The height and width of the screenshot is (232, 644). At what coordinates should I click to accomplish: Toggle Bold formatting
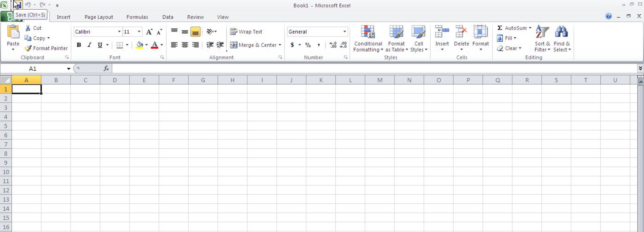coord(79,45)
